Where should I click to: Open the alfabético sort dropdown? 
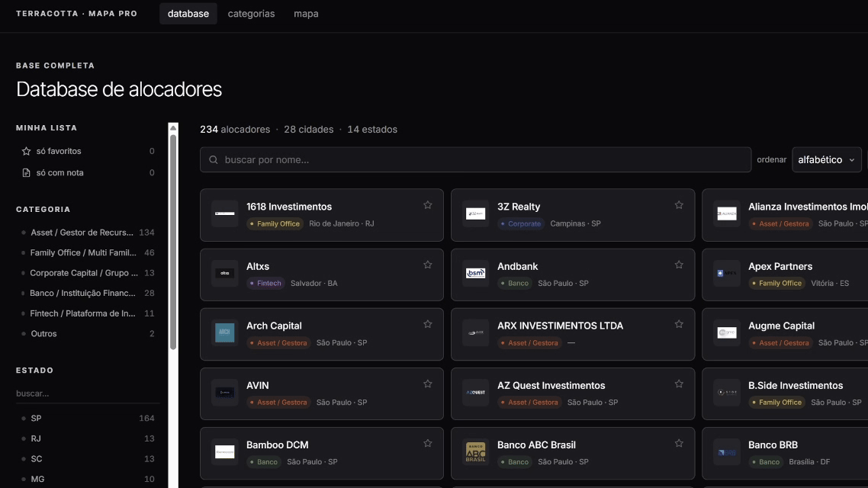827,160
